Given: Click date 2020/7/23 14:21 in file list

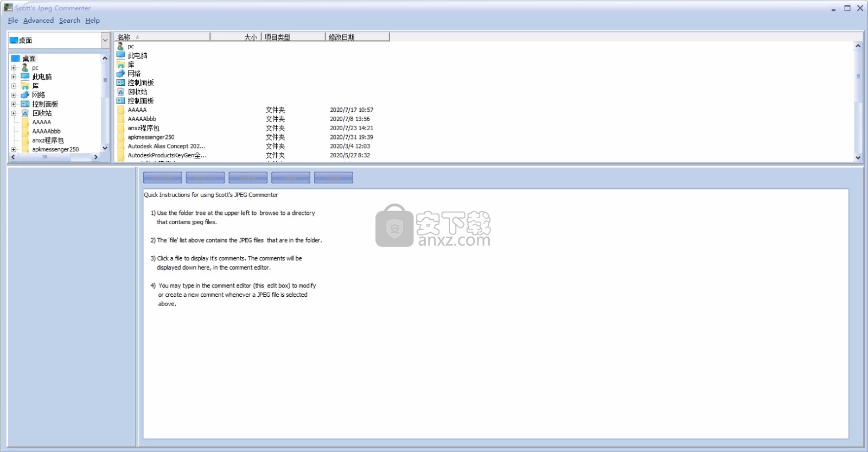Looking at the screenshot, I should (352, 128).
